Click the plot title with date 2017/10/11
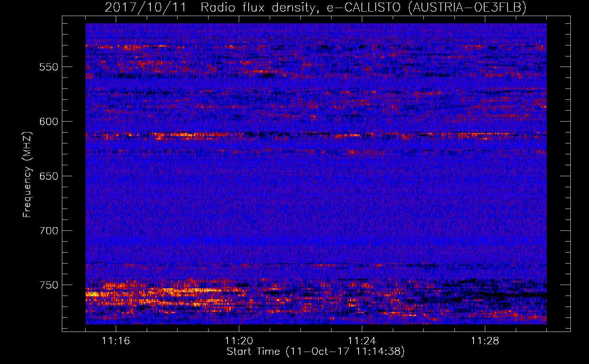Viewport: 589px width, 364px height. click(x=316, y=7)
